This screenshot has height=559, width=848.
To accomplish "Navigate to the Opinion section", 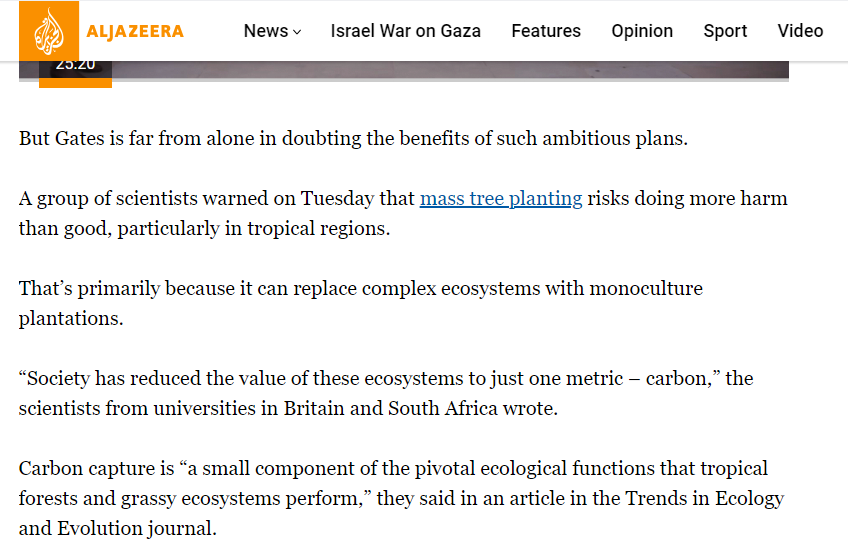I will point(642,31).
